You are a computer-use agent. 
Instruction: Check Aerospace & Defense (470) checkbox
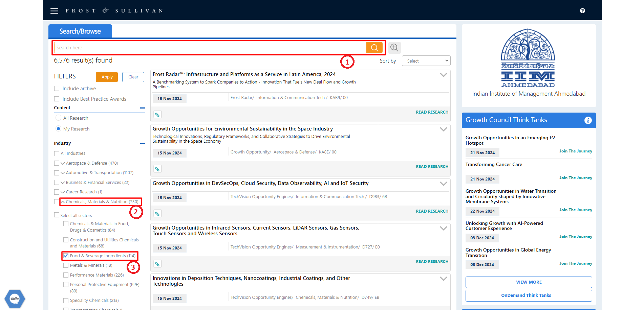click(57, 163)
